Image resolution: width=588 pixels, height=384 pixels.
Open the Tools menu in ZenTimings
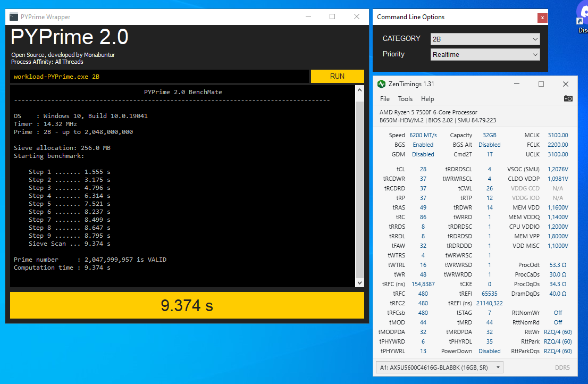coord(405,99)
